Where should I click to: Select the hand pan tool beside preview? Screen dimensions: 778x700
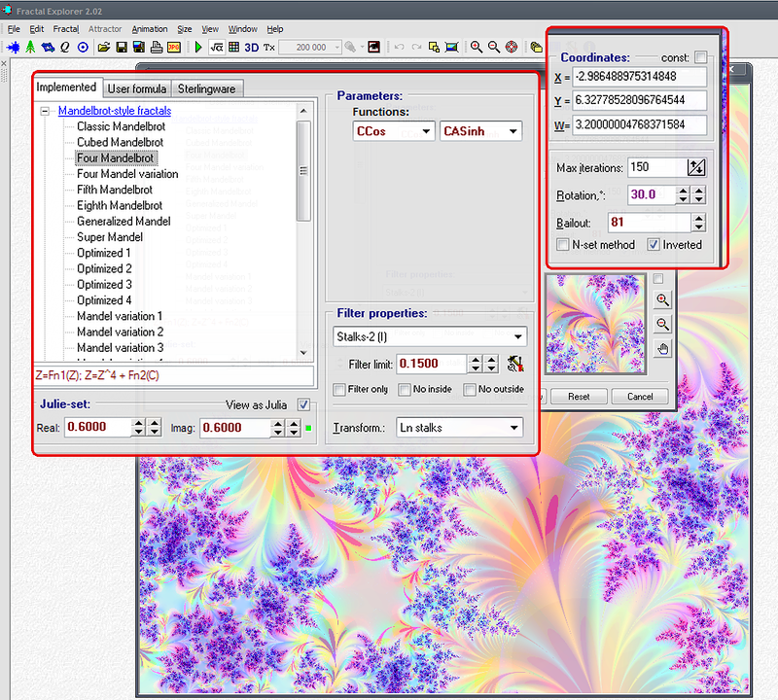click(x=663, y=349)
